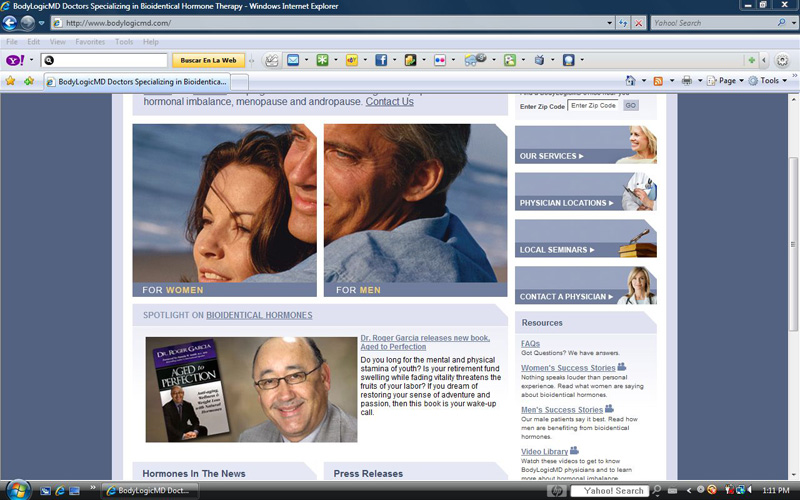Click the Enter Zip Code input field
Viewport: 800px width, 500px height.
592,105
